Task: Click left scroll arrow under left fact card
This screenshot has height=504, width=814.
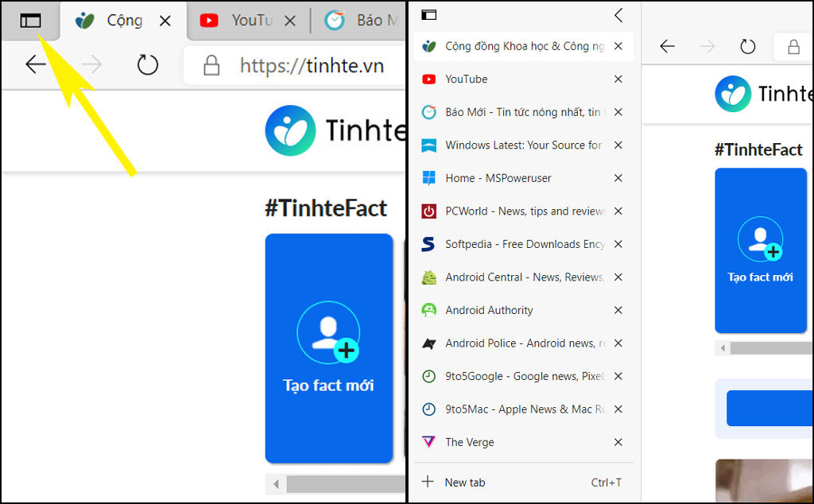Action: (x=276, y=484)
